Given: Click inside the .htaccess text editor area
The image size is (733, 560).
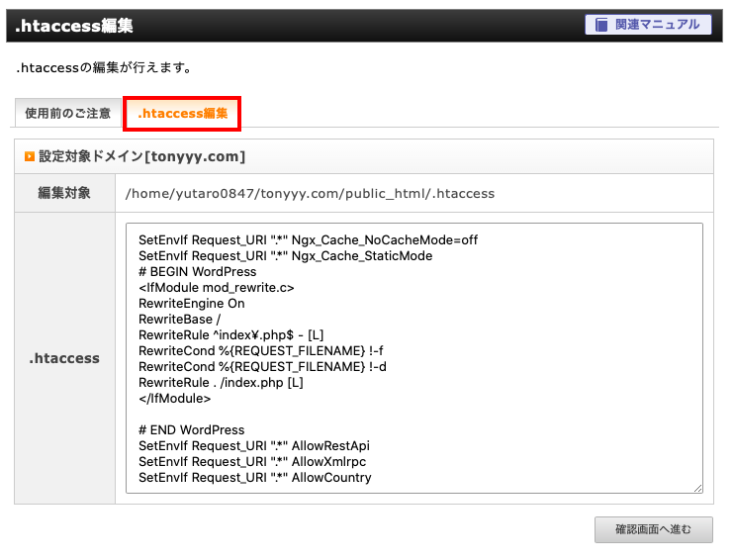Looking at the screenshot, I should point(414,358).
